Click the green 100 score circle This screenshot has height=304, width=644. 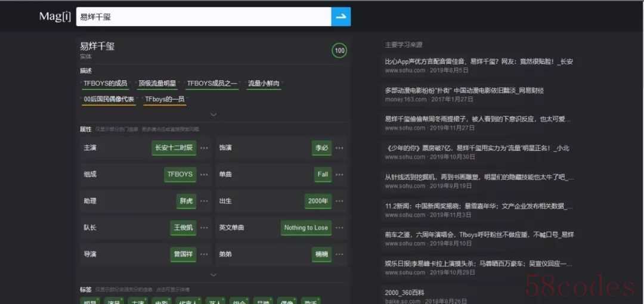point(339,51)
